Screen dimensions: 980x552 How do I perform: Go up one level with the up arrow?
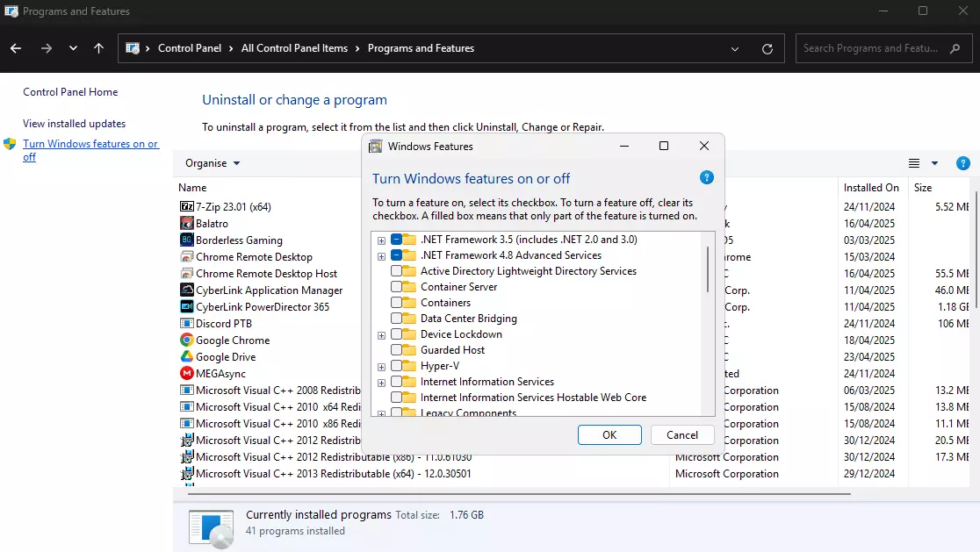98,48
